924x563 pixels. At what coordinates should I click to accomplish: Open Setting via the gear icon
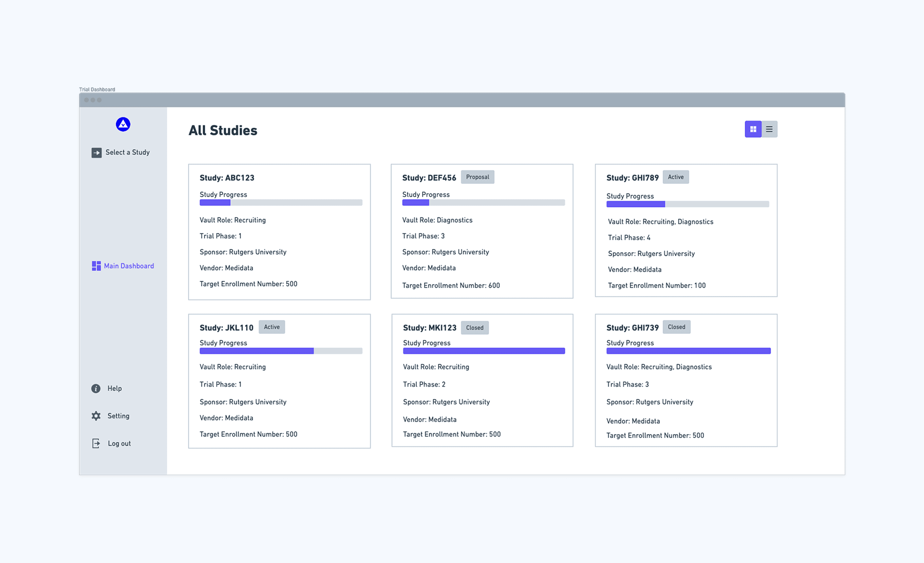click(96, 416)
